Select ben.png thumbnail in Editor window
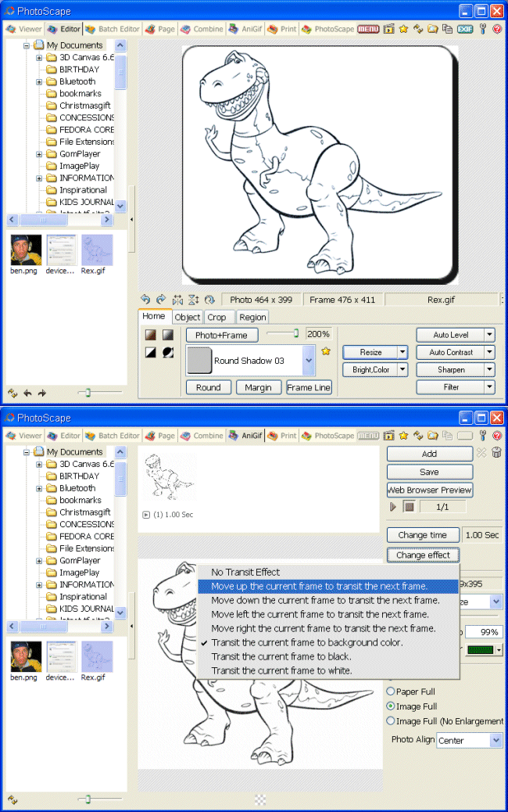Viewport: 508px width, 812px height. pyautogui.click(x=25, y=254)
